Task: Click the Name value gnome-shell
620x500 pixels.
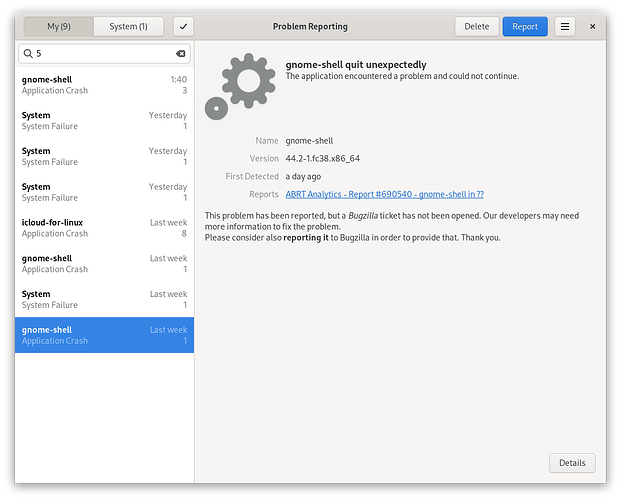Action: coord(309,141)
